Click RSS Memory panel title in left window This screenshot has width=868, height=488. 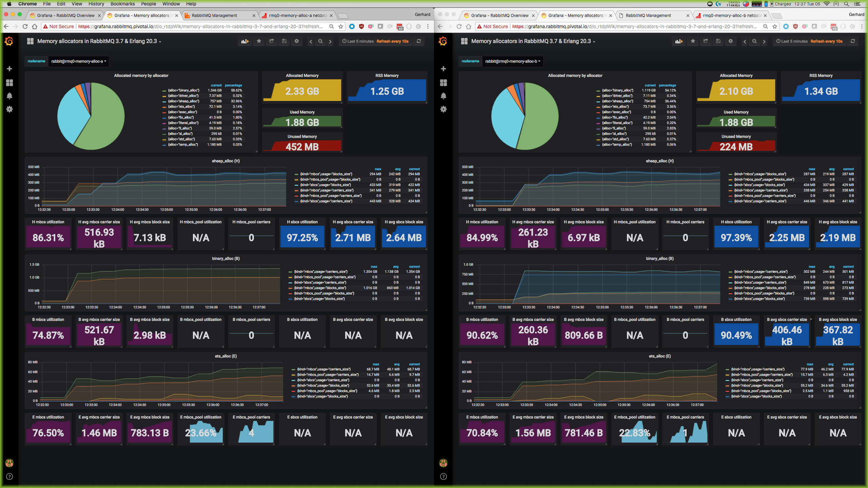click(387, 76)
